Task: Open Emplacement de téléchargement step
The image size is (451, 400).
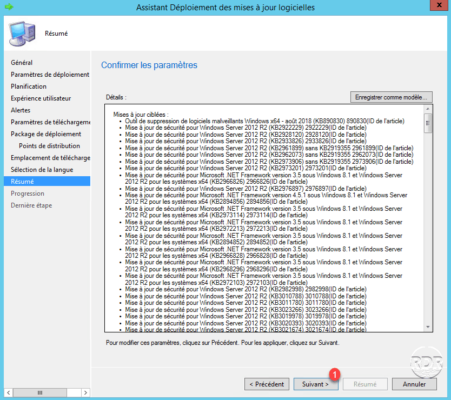Action: [x=50, y=158]
